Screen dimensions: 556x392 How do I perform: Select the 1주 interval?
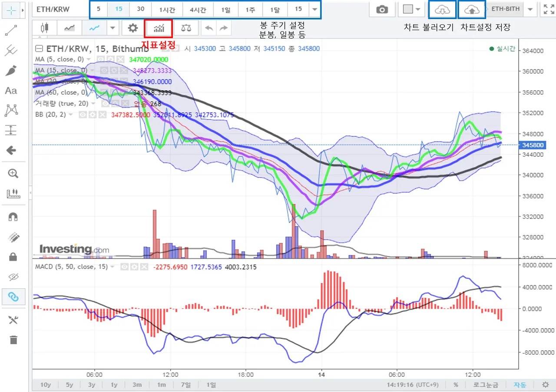pyautogui.click(x=250, y=10)
